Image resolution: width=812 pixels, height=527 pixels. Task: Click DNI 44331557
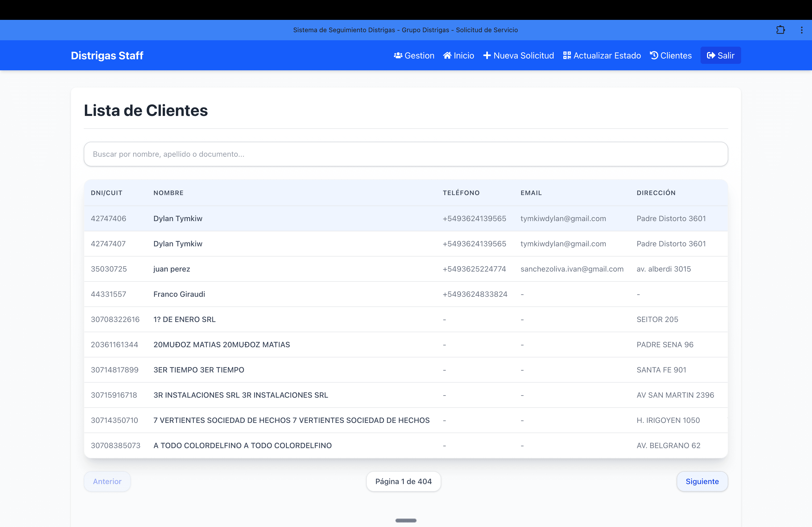[x=108, y=294]
